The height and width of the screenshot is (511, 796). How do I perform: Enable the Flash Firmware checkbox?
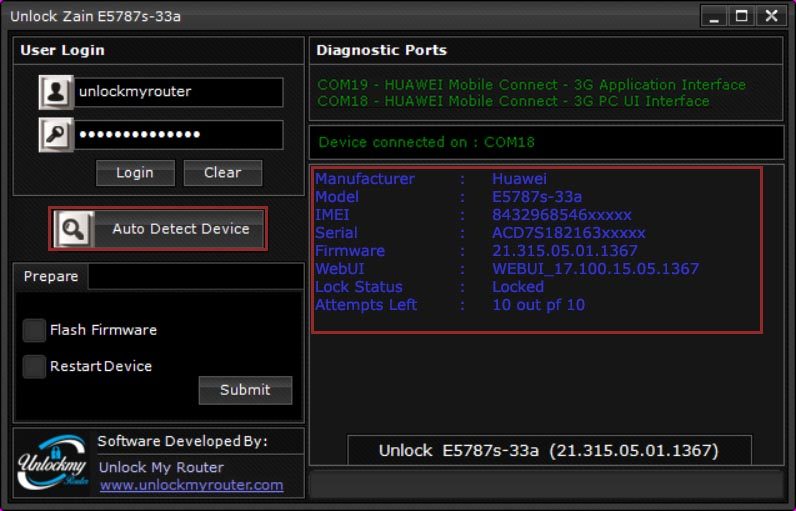pyautogui.click(x=34, y=330)
